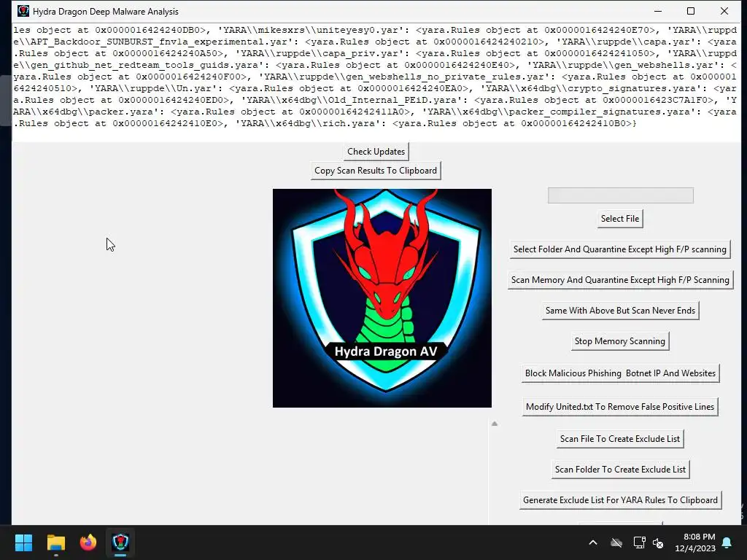The width and height of the screenshot is (747, 560).
Task: Click the muted volume tray icon
Action: [x=659, y=542]
